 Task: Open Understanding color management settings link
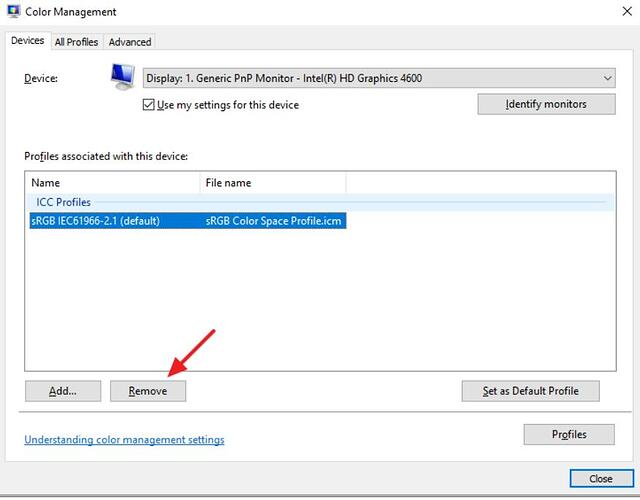tap(124, 440)
